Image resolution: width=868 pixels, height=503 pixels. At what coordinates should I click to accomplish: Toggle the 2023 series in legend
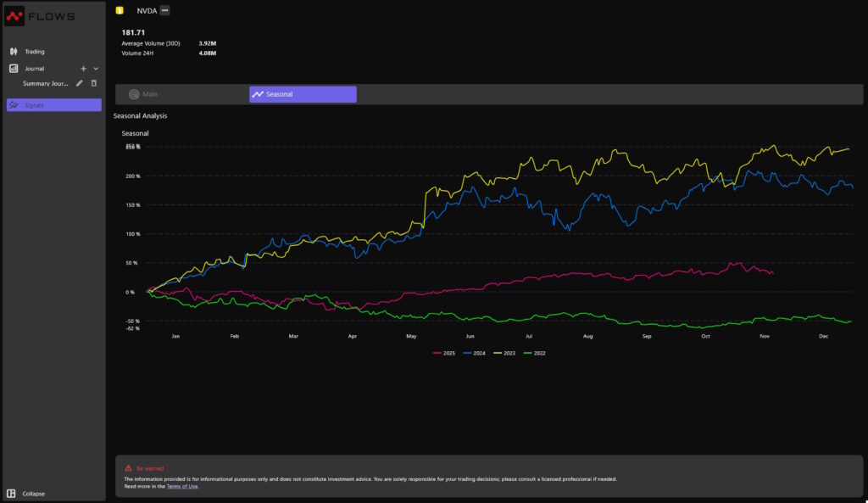click(504, 353)
